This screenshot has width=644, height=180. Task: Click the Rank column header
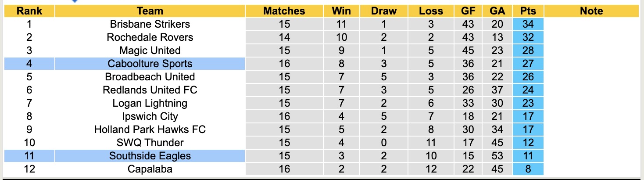coord(29,11)
